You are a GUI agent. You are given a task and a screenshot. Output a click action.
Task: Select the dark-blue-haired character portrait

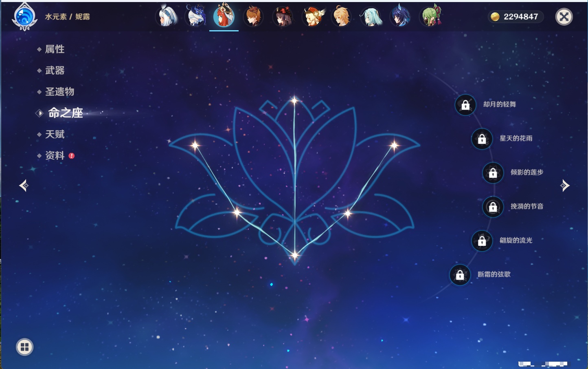click(x=401, y=17)
